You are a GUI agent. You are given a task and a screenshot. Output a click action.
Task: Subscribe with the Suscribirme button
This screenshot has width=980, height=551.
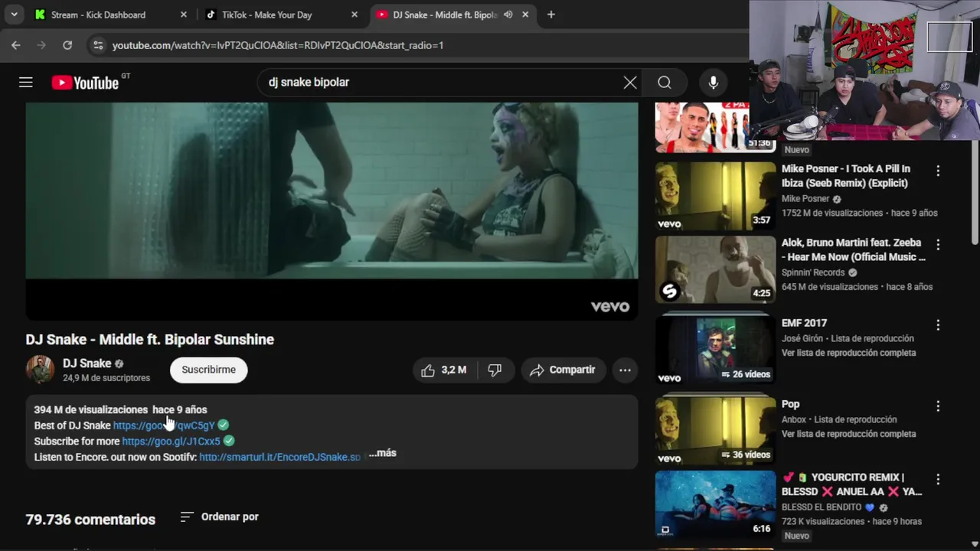(x=209, y=370)
